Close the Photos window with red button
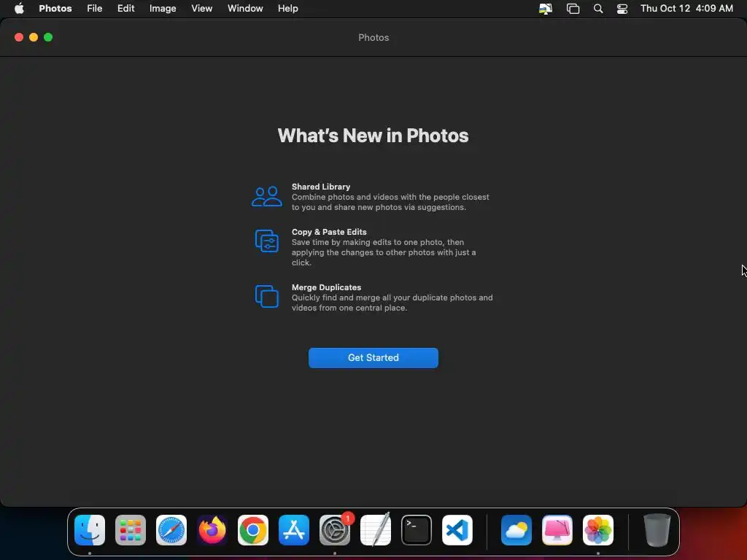 [x=19, y=37]
